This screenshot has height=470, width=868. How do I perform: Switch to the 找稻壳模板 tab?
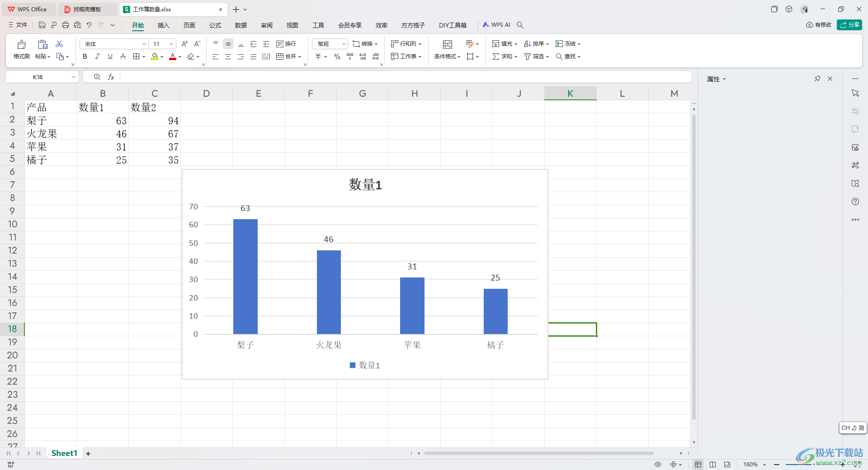(87, 9)
